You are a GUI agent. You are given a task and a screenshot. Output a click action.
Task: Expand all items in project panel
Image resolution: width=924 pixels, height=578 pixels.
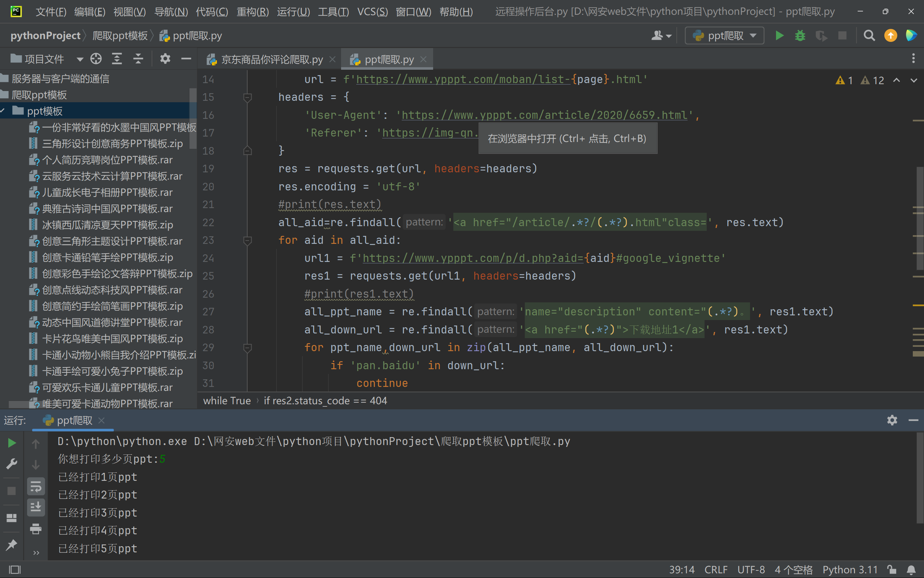(x=117, y=59)
